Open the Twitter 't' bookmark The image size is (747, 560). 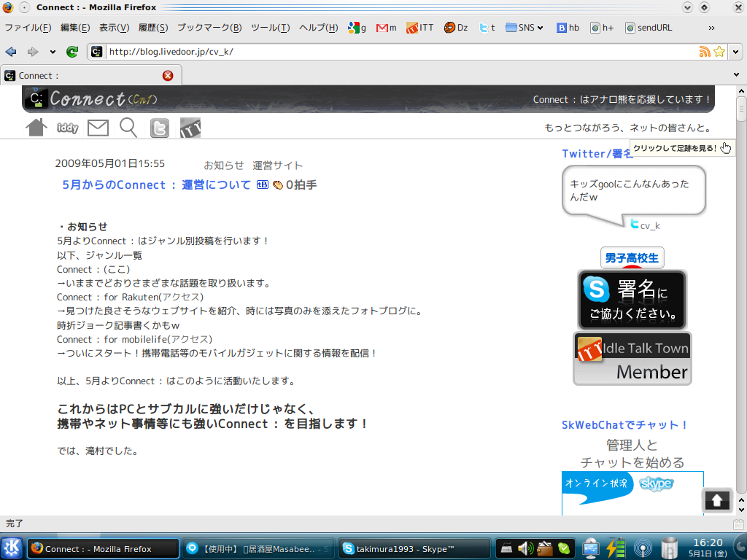click(x=487, y=28)
